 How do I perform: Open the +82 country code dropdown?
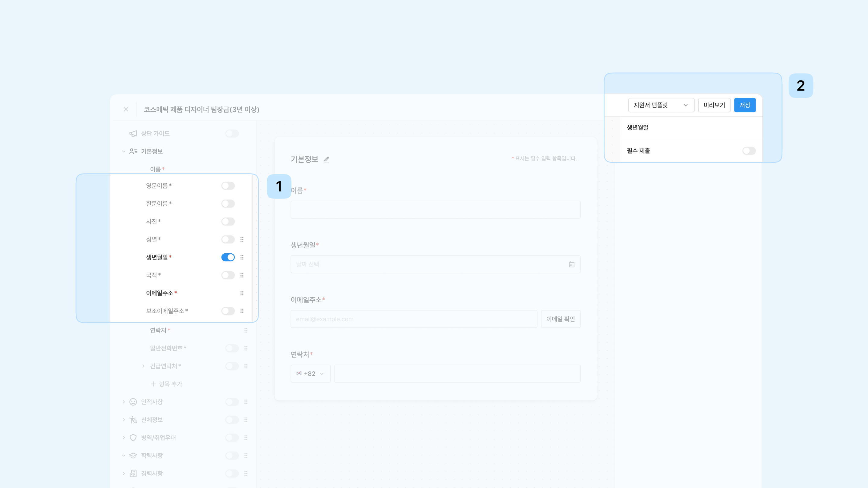tap(310, 374)
